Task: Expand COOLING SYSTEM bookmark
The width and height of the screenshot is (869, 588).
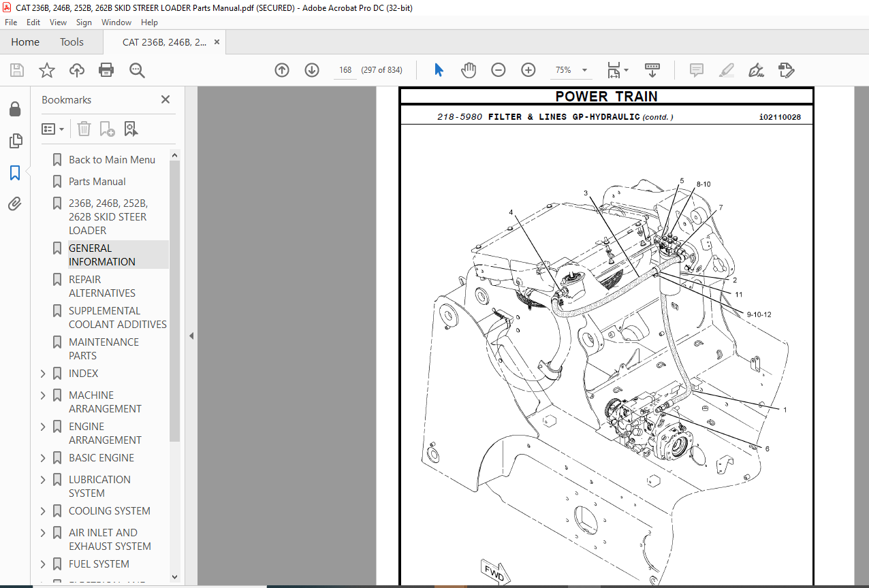Action: 43,511
